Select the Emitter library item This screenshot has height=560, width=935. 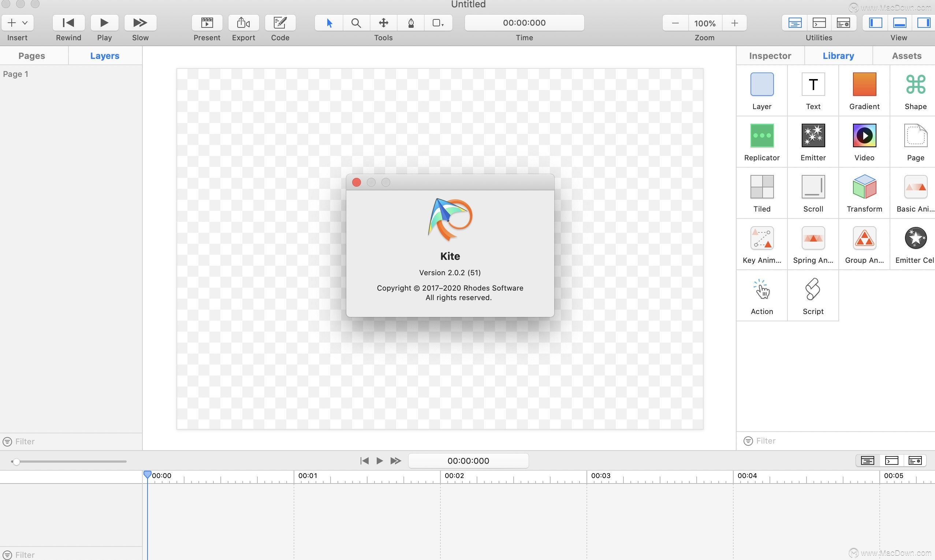tap(813, 142)
